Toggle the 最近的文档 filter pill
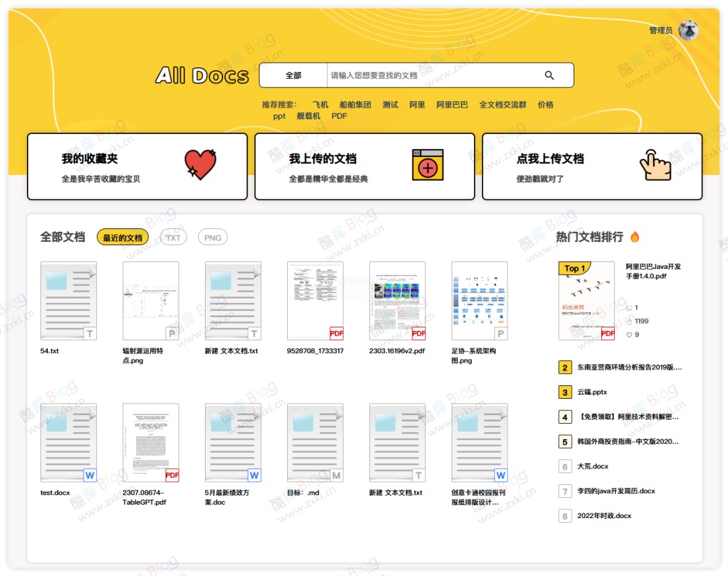This screenshot has width=728, height=576. (124, 237)
